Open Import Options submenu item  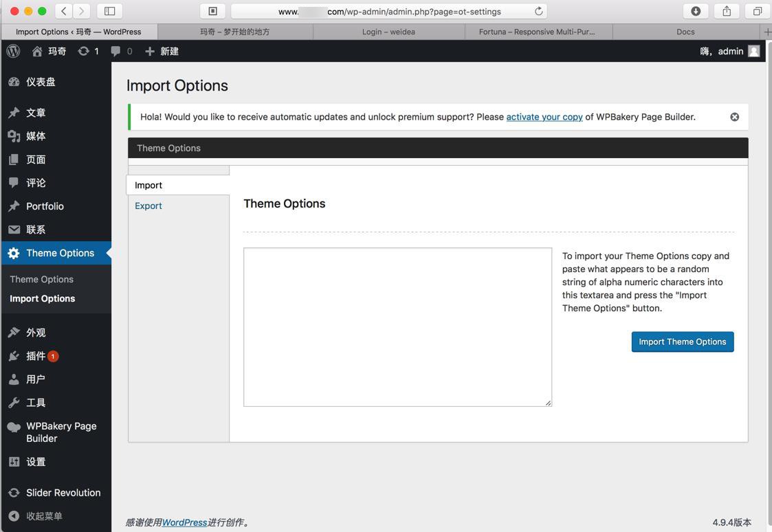43,299
